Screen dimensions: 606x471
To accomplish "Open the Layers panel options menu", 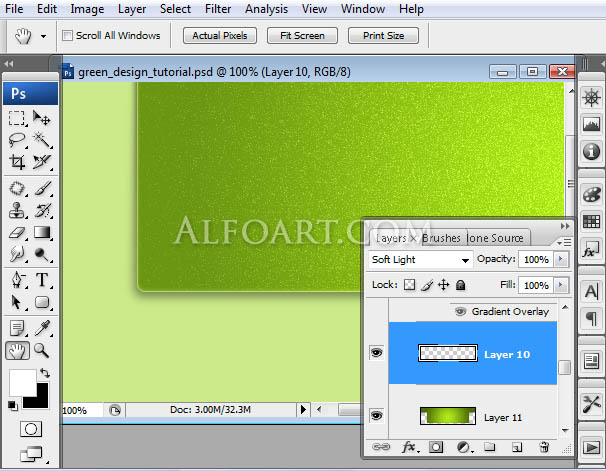I will pyautogui.click(x=564, y=243).
